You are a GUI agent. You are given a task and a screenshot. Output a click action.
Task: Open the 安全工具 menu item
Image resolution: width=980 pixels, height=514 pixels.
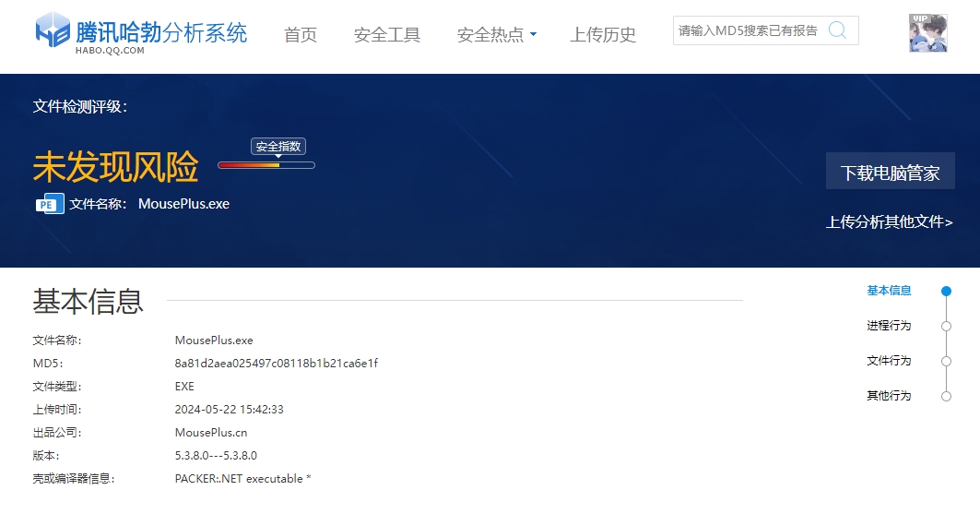pyautogui.click(x=387, y=35)
